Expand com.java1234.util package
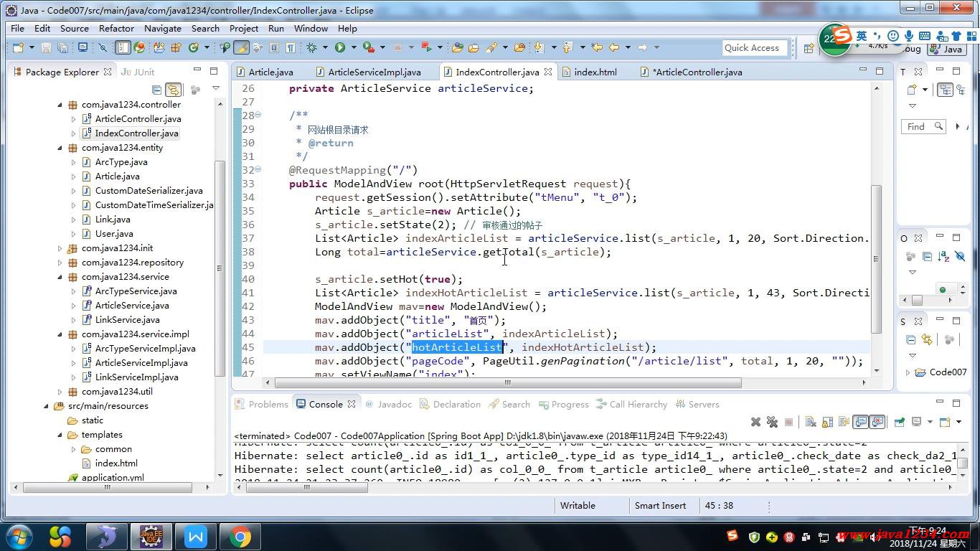The width and height of the screenshot is (980, 551). 60,392
